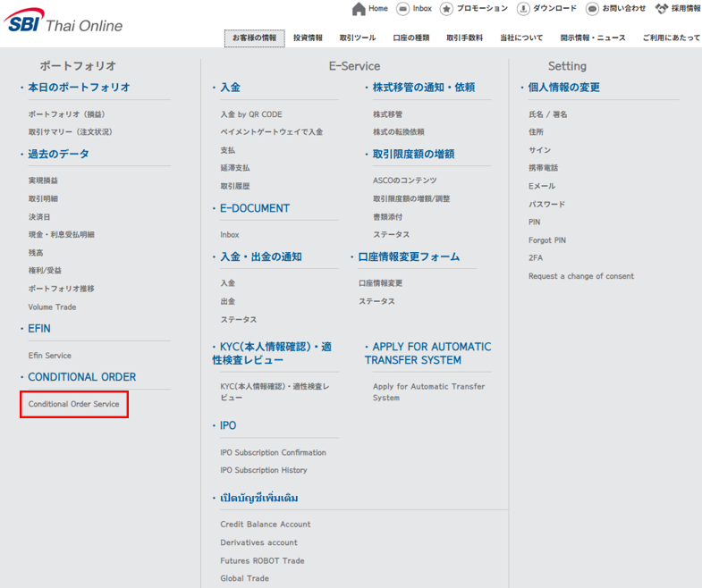Click the 延滞支払 link
The height and width of the screenshot is (588, 702).
tap(235, 168)
